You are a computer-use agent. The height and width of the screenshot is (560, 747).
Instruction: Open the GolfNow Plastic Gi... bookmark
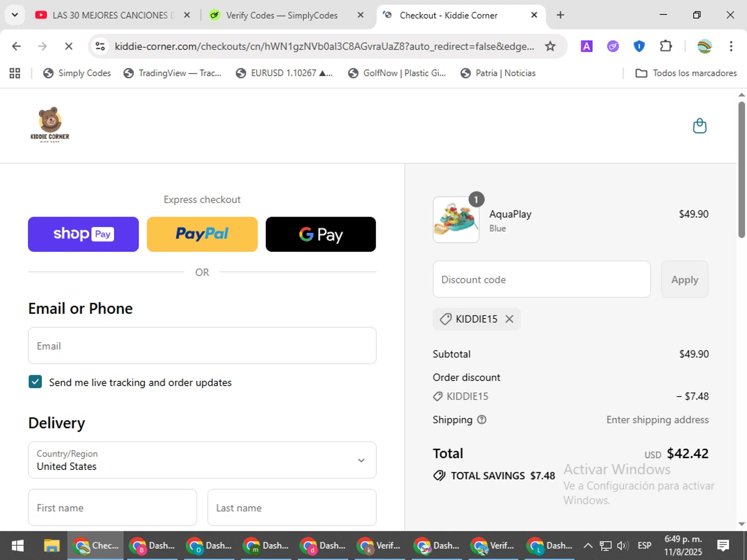pyautogui.click(x=397, y=73)
